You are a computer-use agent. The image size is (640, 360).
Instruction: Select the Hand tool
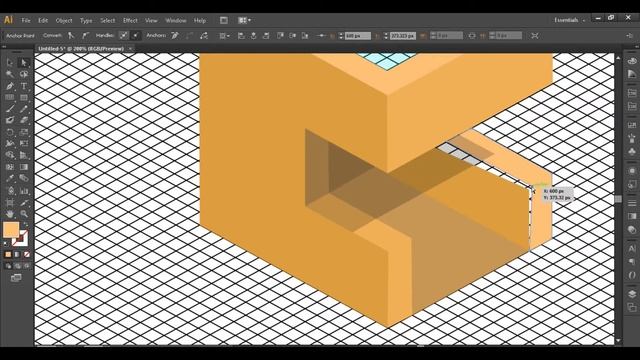click(10, 213)
